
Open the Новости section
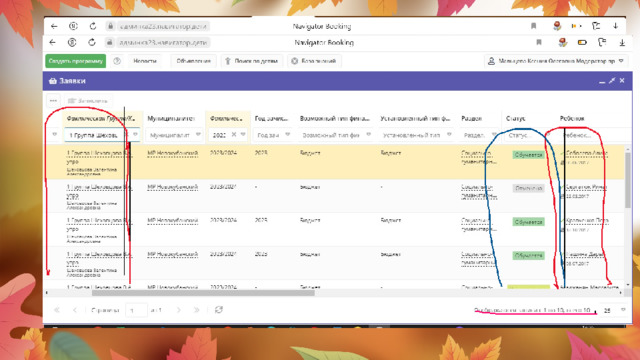point(145,61)
